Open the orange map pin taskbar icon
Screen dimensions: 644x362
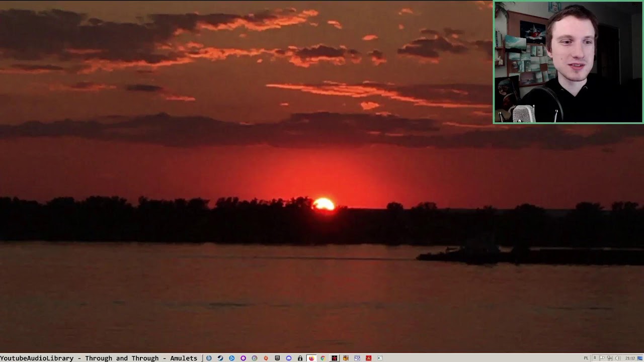266,358
